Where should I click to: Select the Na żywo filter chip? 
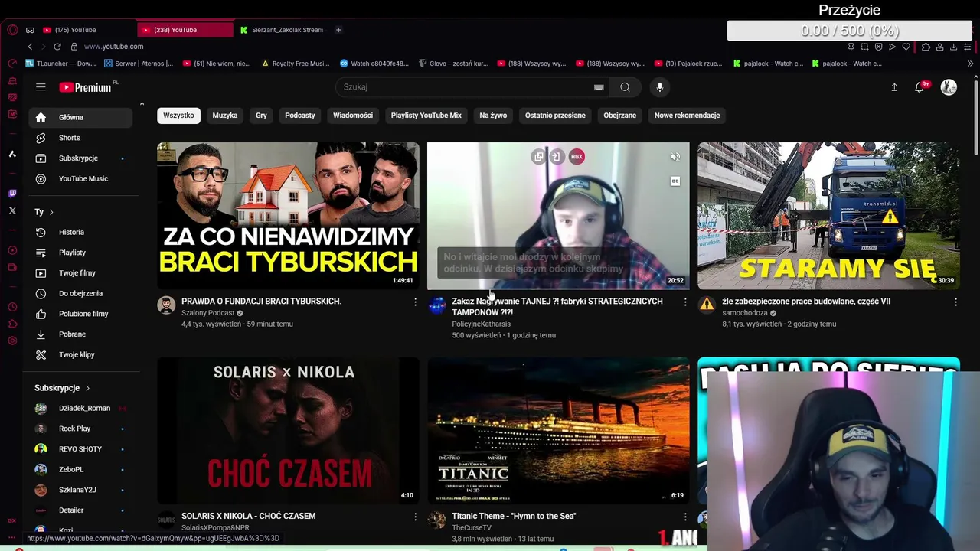(x=493, y=116)
